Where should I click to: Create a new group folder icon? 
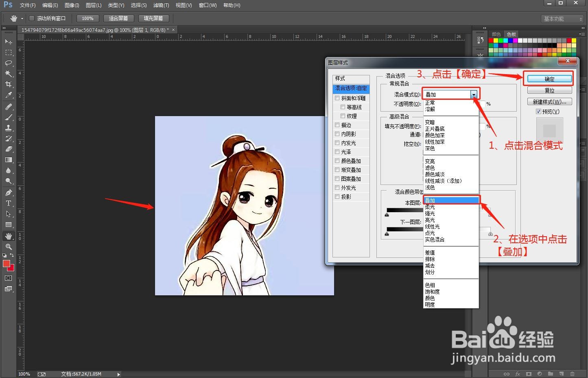click(x=551, y=374)
